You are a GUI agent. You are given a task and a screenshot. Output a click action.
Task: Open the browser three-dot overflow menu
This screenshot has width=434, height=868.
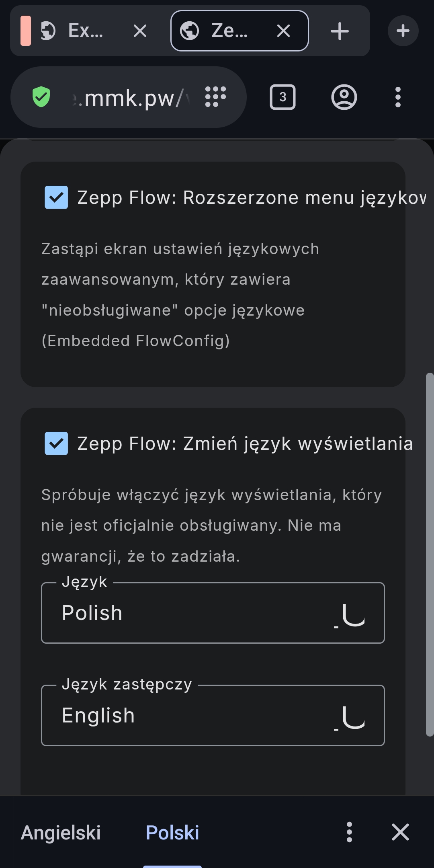coord(398,97)
